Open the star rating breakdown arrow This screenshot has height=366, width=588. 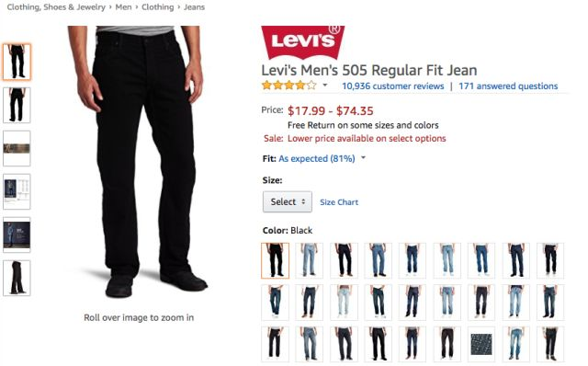325,86
